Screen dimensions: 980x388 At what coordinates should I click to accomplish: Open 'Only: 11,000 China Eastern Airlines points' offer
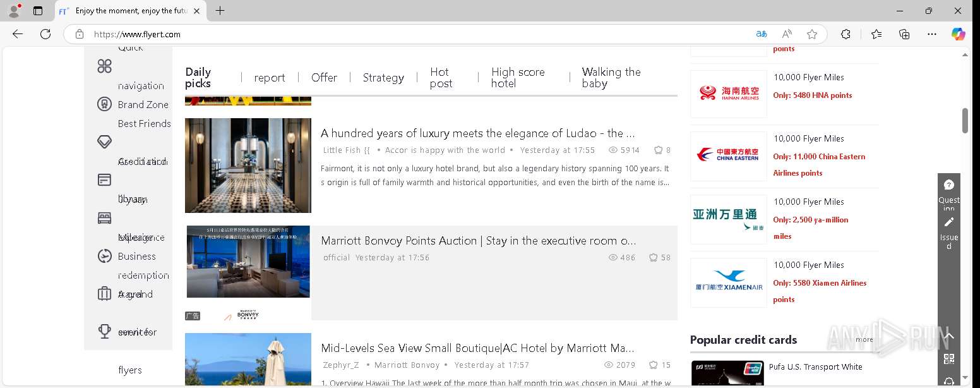point(819,165)
